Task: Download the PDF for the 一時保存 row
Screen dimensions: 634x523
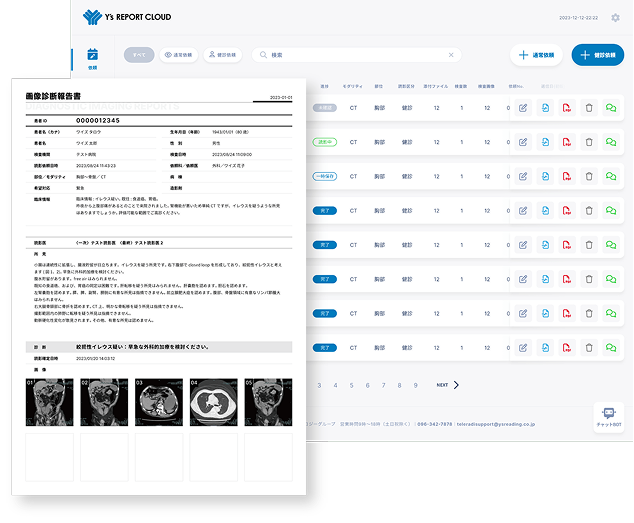Action: pyautogui.click(x=567, y=176)
